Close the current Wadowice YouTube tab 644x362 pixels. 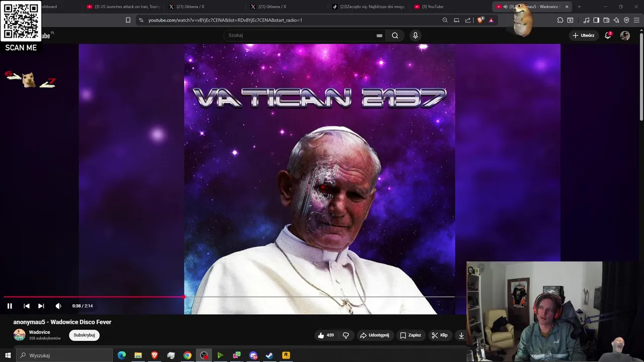coord(567,7)
